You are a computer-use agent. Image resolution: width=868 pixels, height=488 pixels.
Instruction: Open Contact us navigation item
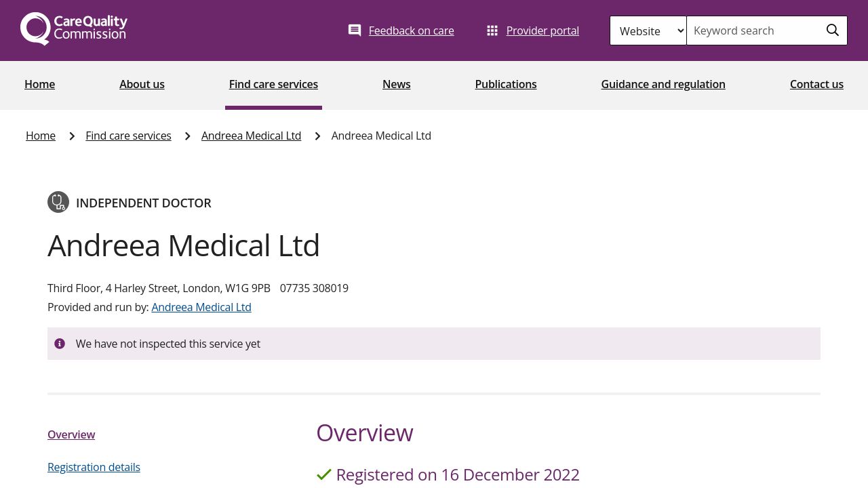[816, 84]
